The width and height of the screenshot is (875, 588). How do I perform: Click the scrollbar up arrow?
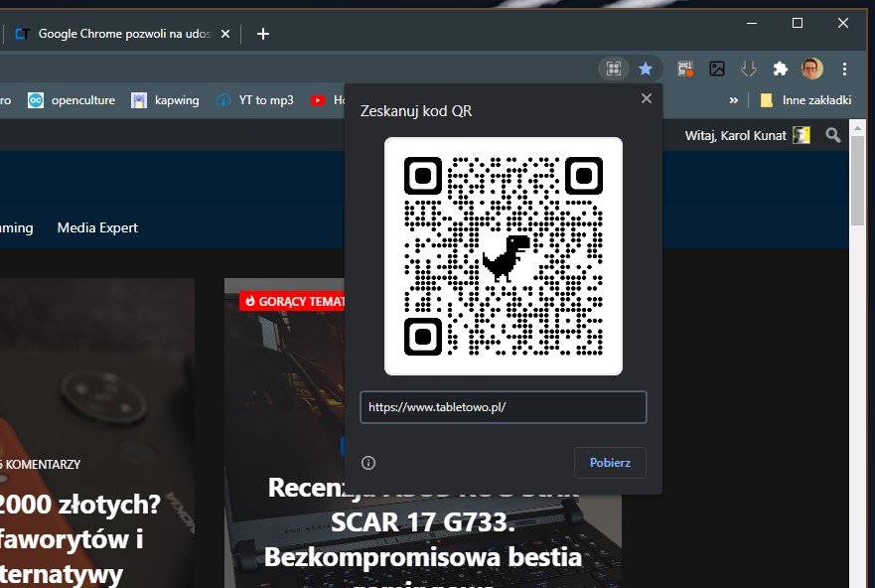click(x=857, y=129)
